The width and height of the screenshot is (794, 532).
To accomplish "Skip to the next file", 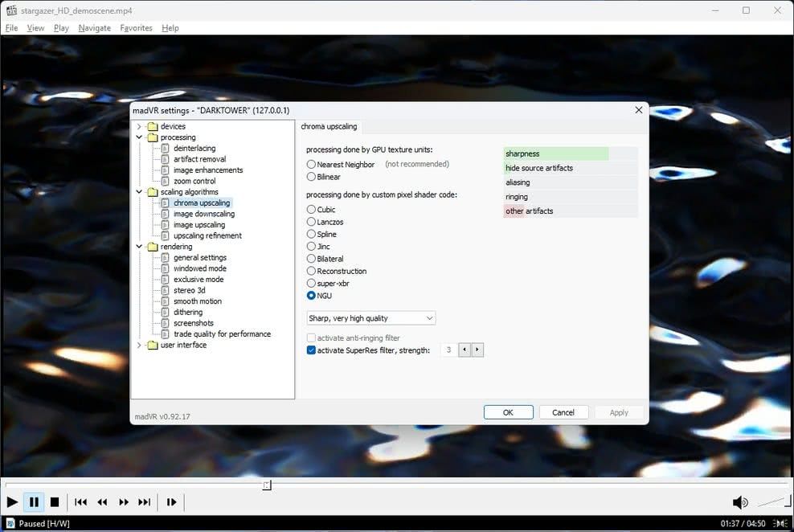I will (145, 502).
